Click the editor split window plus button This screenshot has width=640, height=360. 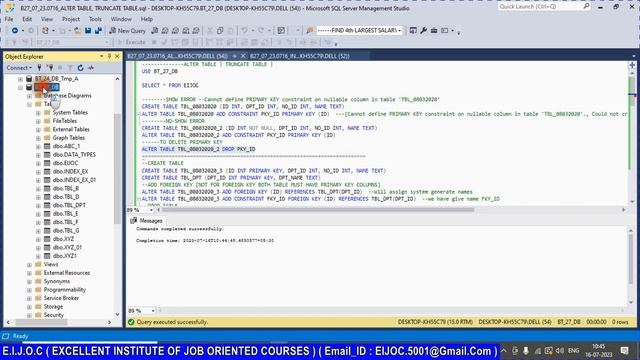632,65
